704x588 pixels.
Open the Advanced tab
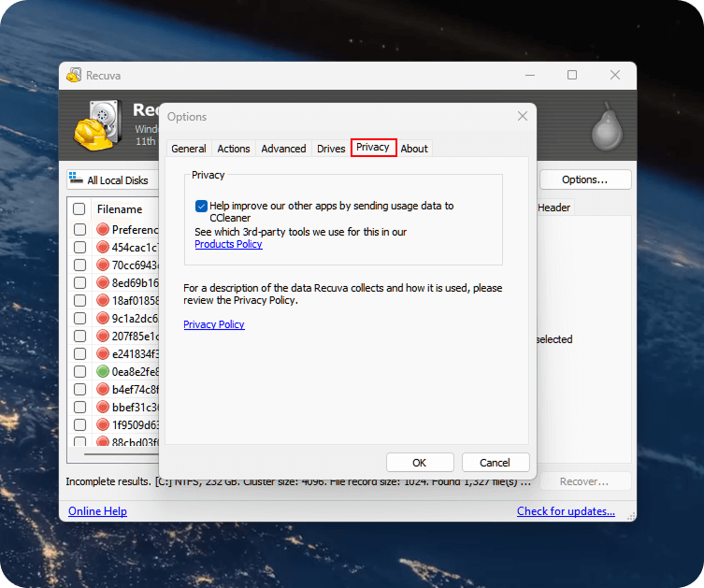[x=283, y=149]
